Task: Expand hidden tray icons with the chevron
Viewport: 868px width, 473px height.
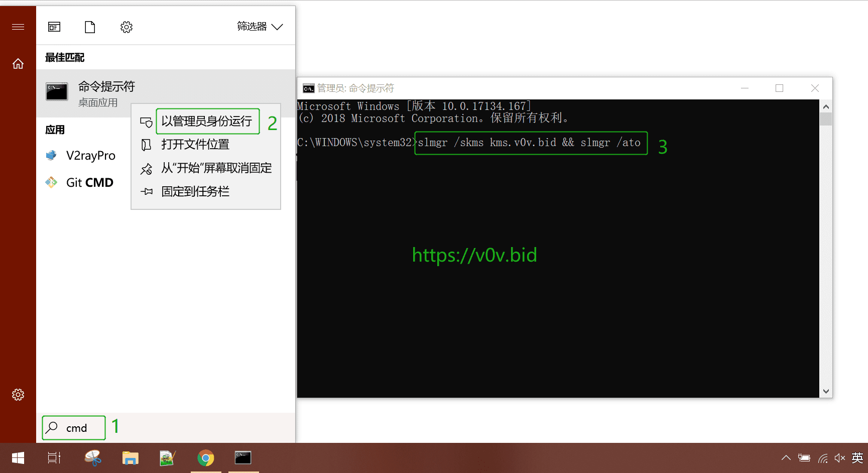Action: point(786,458)
